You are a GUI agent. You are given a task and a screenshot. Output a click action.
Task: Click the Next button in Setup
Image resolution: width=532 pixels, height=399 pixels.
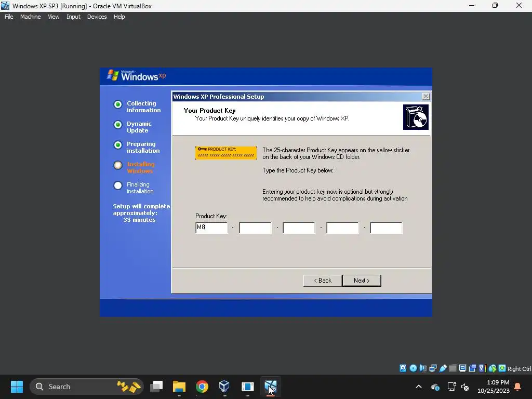click(362, 281)
